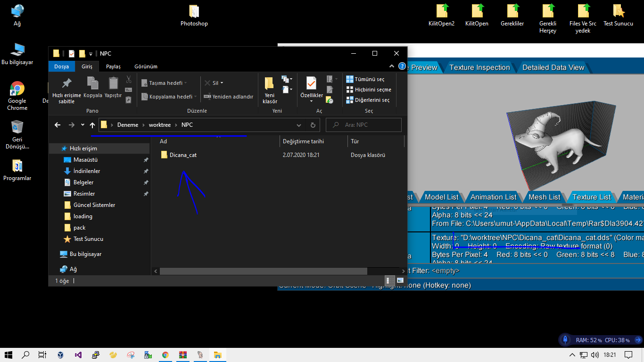Click volume speaker tray icon

595,355
